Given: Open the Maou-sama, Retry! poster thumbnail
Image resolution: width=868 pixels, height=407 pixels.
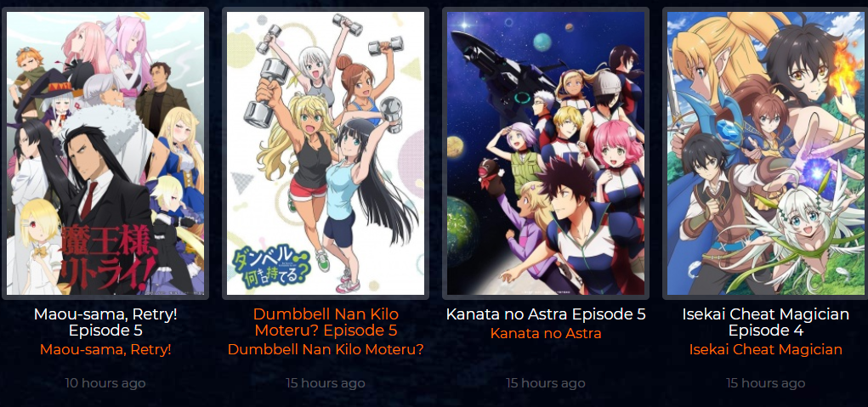Looking at the screenshot, I should point(105,153).
